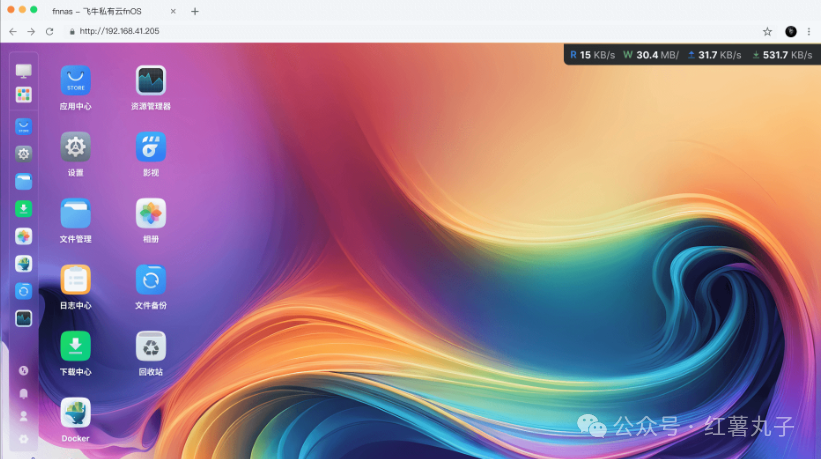Click the round task icon above the bell
This screenshot has height=459, width=821.
pos(24,371)
